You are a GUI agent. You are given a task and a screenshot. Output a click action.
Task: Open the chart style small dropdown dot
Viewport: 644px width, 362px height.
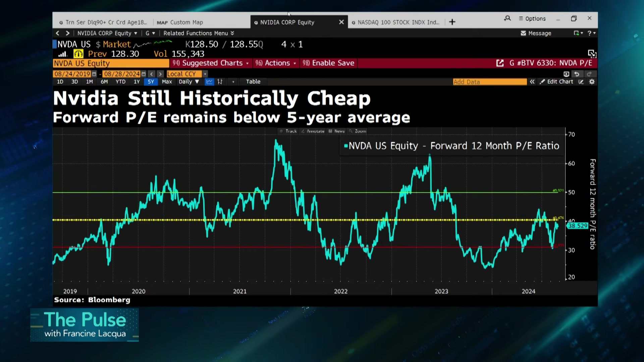[x=233, y=82]
